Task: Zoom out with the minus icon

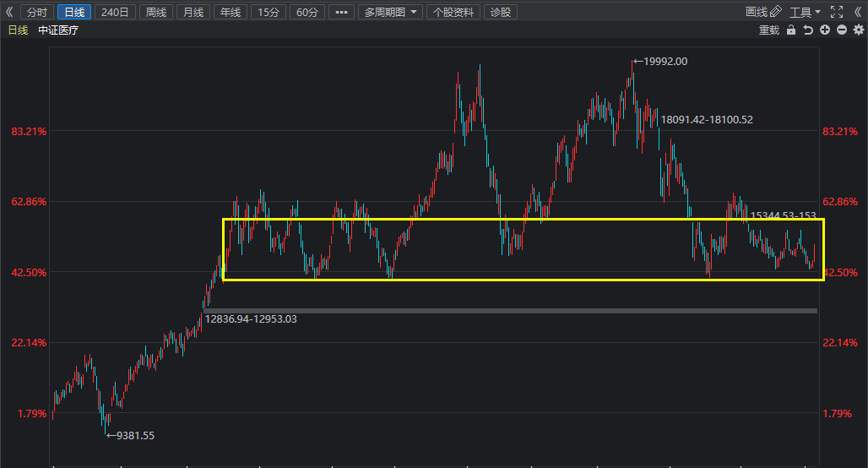Action: click(x=842, y=30)
